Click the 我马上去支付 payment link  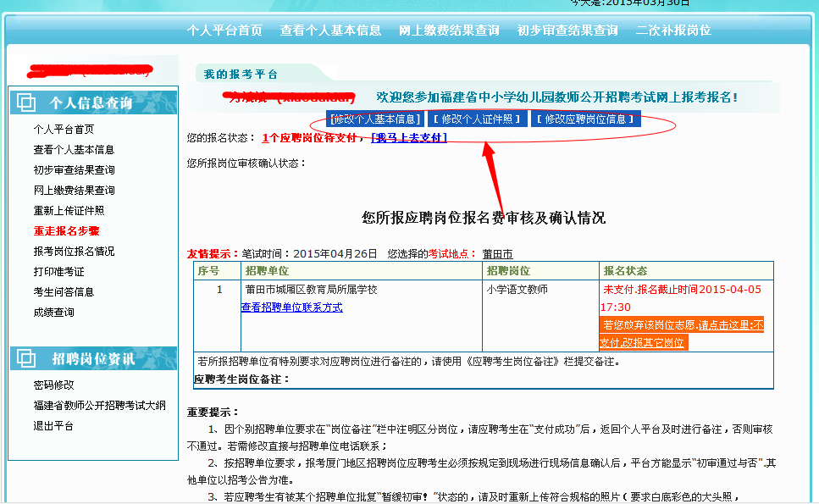click(x=409, y=138)
